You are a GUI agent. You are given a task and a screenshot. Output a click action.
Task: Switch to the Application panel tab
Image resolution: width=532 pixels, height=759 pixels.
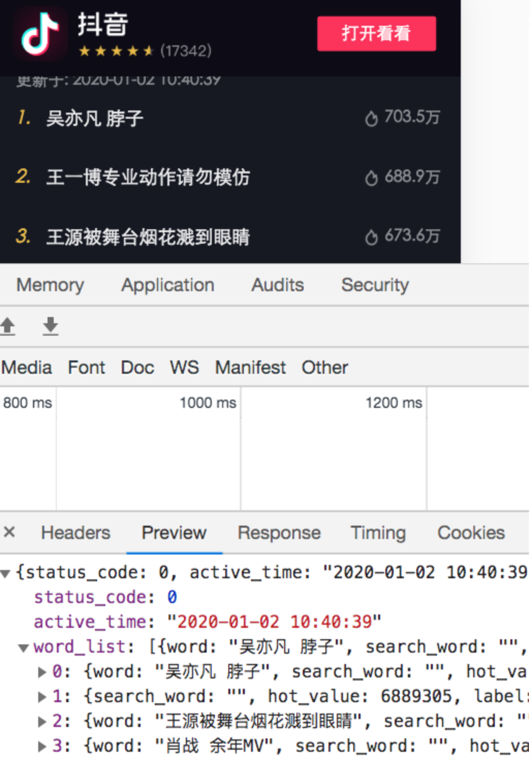click(168, 285)
